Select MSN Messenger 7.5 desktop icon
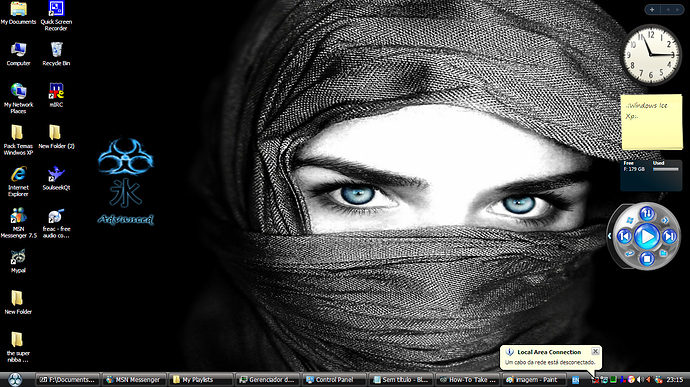Screen dimensions: 690x387 coord(18,222)
